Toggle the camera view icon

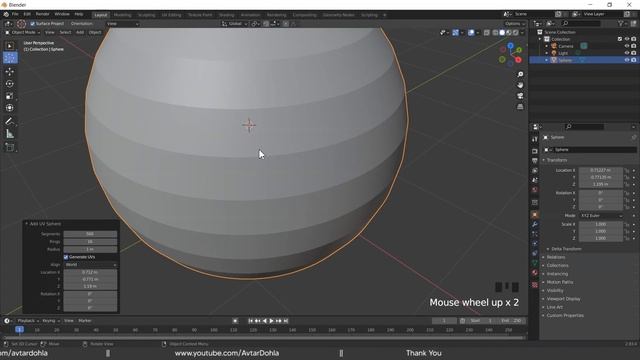pyautogui.click(x=520, y=96)
